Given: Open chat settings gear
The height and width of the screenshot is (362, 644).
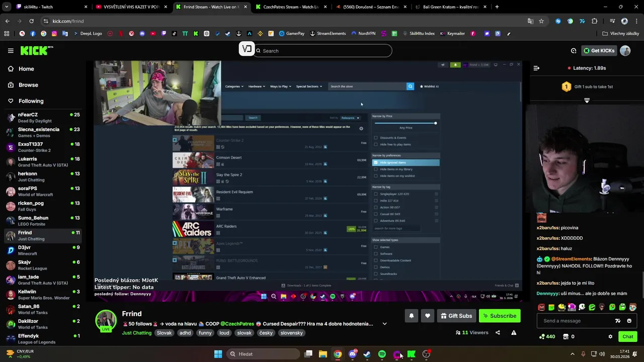Looking at the screenshot, I should 610,336.
